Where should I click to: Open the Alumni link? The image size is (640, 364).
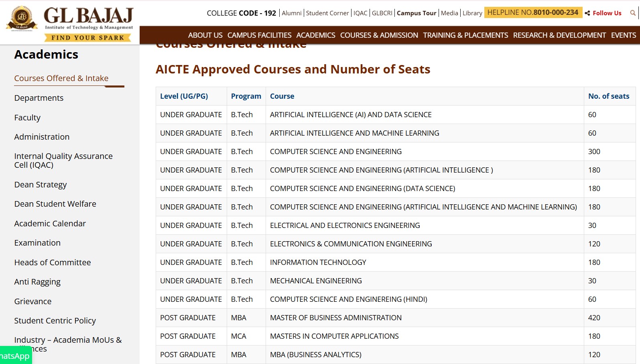292,13
